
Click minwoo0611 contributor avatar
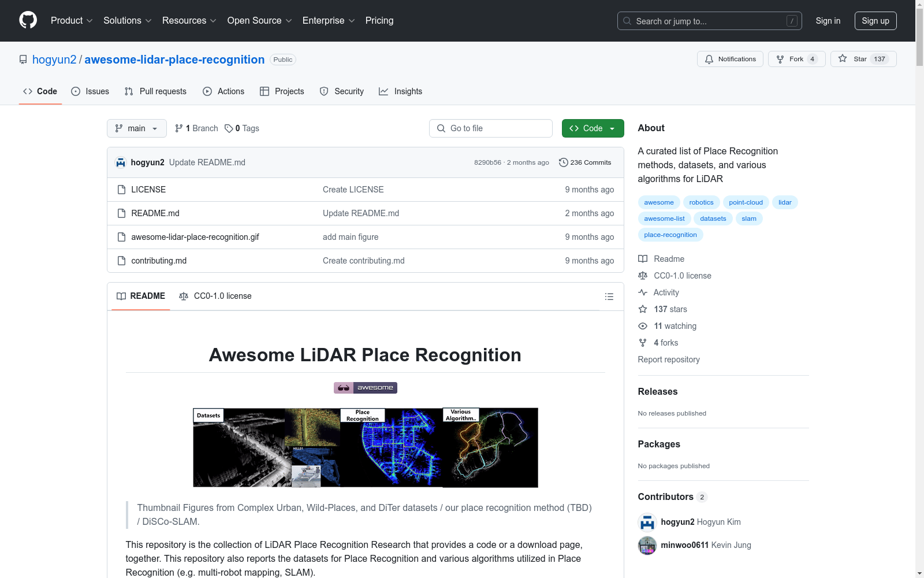point(647,545)
